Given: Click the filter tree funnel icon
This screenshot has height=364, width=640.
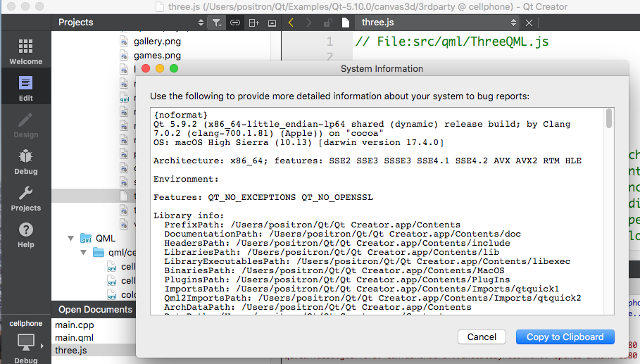Looking at the screenshot, I should point(217,23).
